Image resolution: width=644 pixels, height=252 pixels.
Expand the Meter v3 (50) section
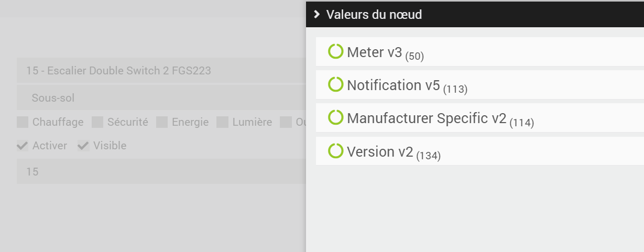(x=480, y=51)
